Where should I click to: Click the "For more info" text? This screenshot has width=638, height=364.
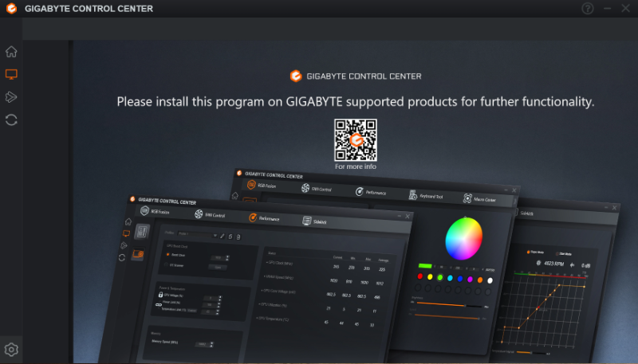tap(356, 166)
